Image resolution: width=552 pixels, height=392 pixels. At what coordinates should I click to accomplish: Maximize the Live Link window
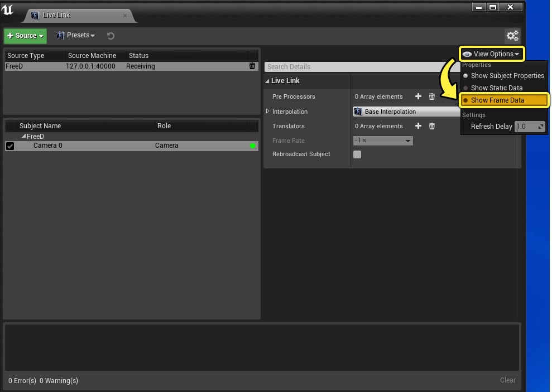(493, 7)
